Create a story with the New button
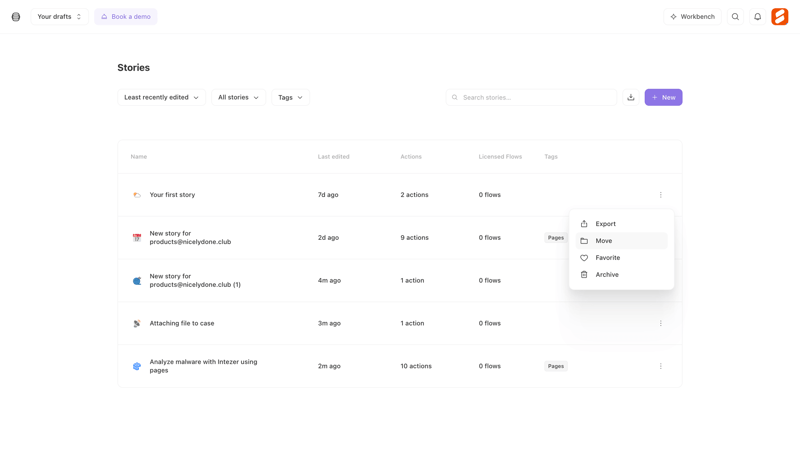Screen dimensions: 800x470 tap(663, 97)
